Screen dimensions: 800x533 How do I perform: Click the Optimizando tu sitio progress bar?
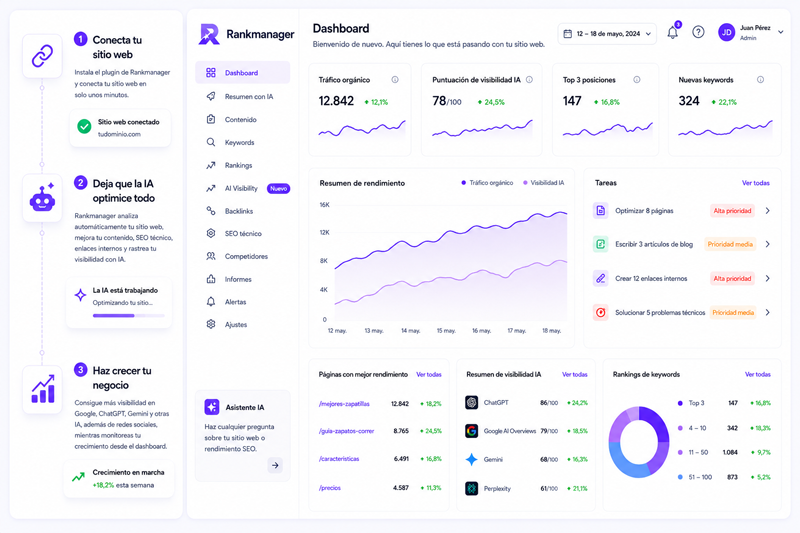(x=129, y=316)
